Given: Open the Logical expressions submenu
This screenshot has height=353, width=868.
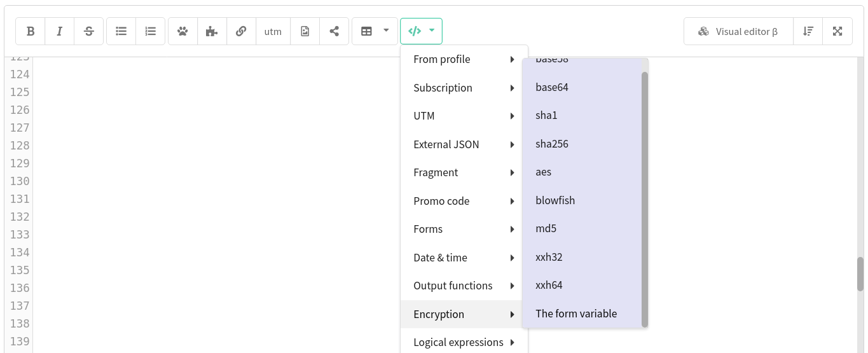Looking at the screenshot, I should [464, 342].
